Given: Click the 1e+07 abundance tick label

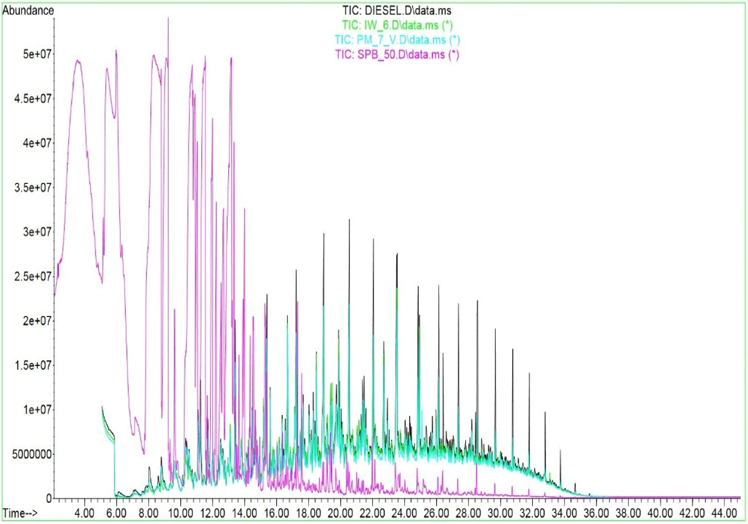Looking at the screenshot, I should coord(37,409).
